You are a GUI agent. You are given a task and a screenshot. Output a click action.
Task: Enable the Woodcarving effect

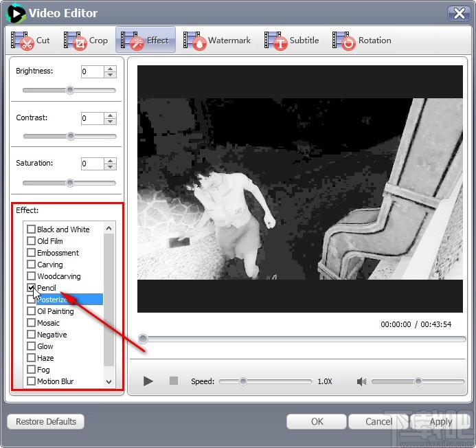coord(31,276)
